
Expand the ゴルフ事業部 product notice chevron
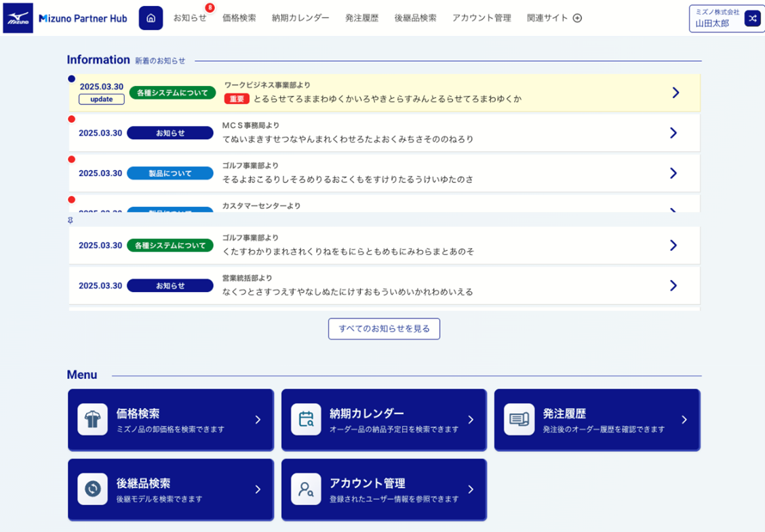pos(672,173)
